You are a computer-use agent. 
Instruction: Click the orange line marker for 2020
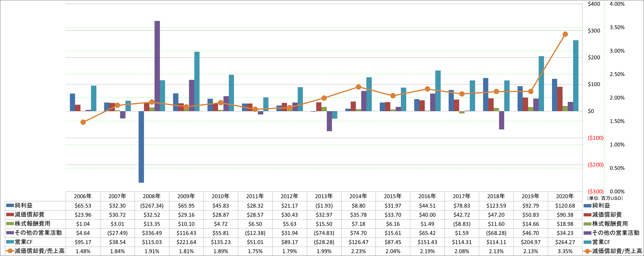565,34
